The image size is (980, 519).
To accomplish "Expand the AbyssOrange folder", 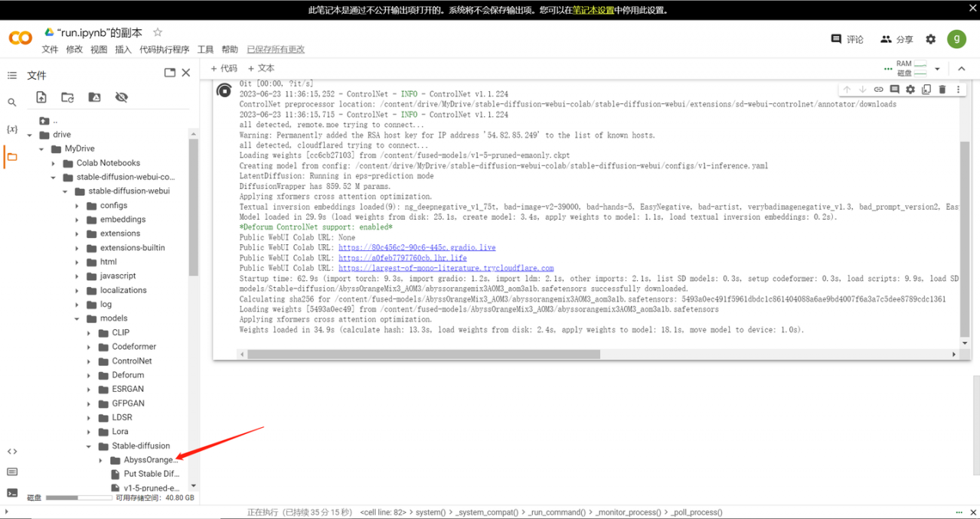I will [x=101, y=460].
